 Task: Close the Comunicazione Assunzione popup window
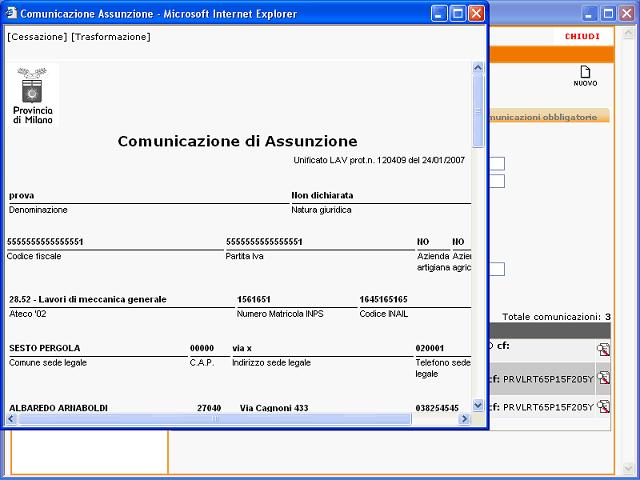(476, 14)
